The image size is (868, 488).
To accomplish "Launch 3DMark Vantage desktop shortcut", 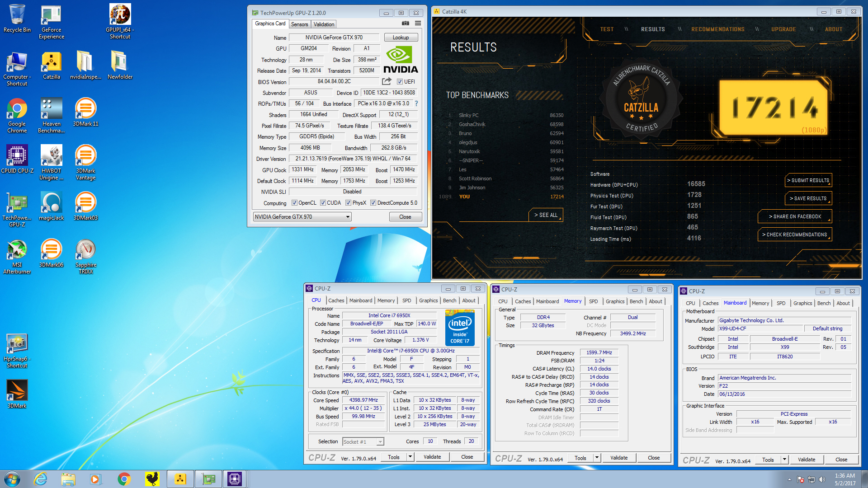I will tap(85, 163).
